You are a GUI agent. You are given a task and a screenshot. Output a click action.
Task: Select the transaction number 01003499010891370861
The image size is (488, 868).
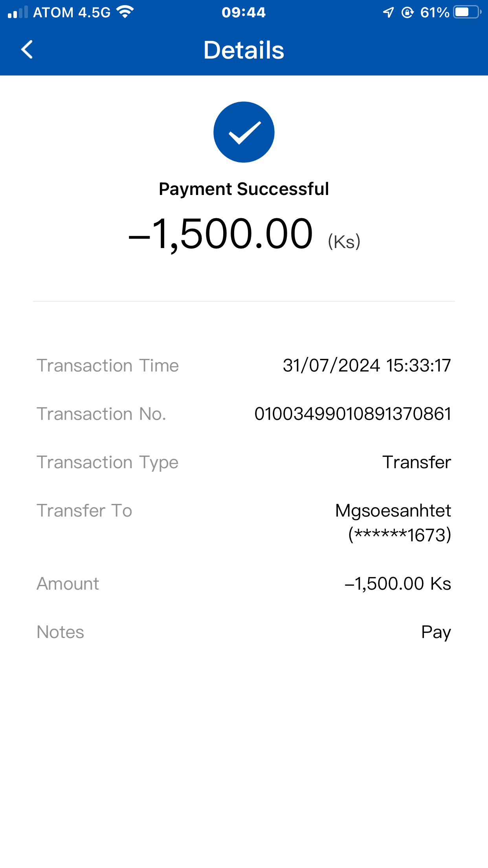click(352, 414)
